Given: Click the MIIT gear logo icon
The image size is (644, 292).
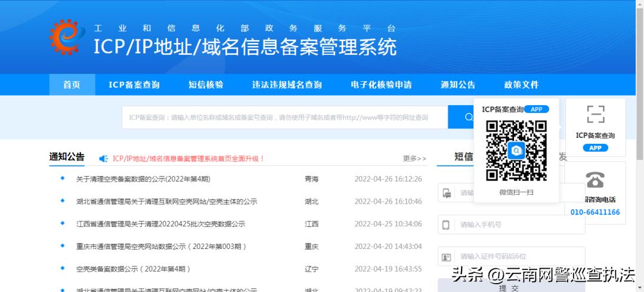Looking at the screenshot, I should tap(67, 37).
